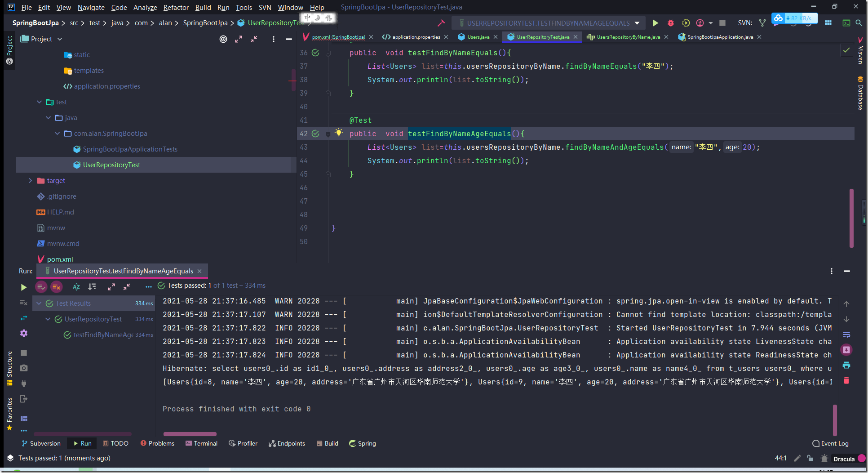Click the Exit/logout icon in the Run sidebar
Image resolution: width=868 pixels, height=473 pixels.
(24, 399)
